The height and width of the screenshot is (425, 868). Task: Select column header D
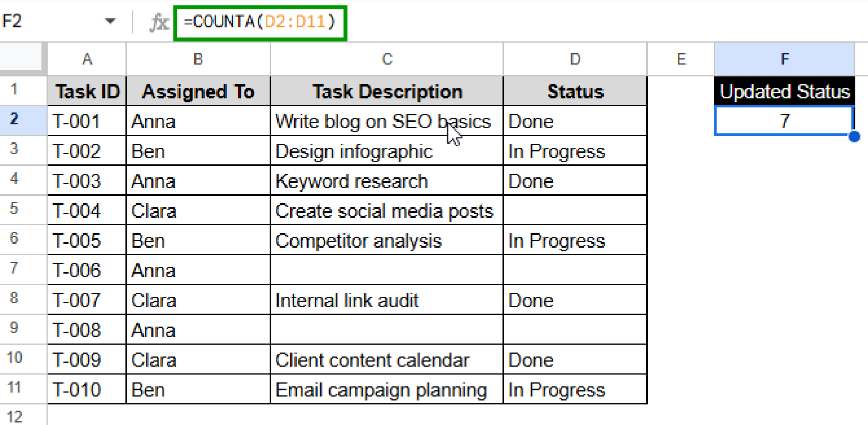(x=575, y=59)
